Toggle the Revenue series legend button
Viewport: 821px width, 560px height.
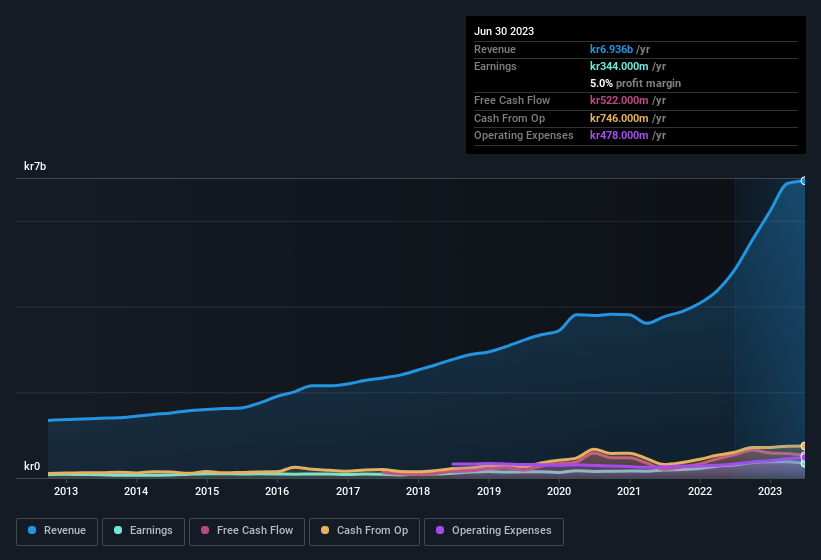57,532
